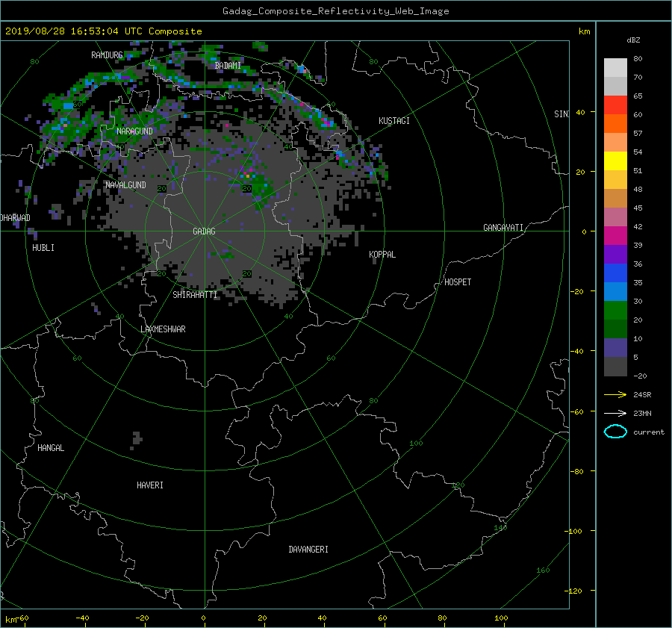Click the KOPPAL town label
The height and width of the screenshot is (628, 672).
coord(382,255)
